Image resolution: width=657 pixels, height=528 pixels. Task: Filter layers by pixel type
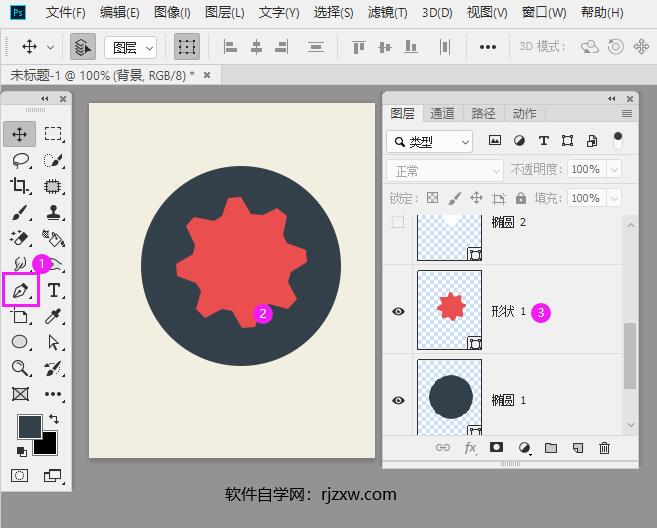pyautogui.click(x=495, y=140)
